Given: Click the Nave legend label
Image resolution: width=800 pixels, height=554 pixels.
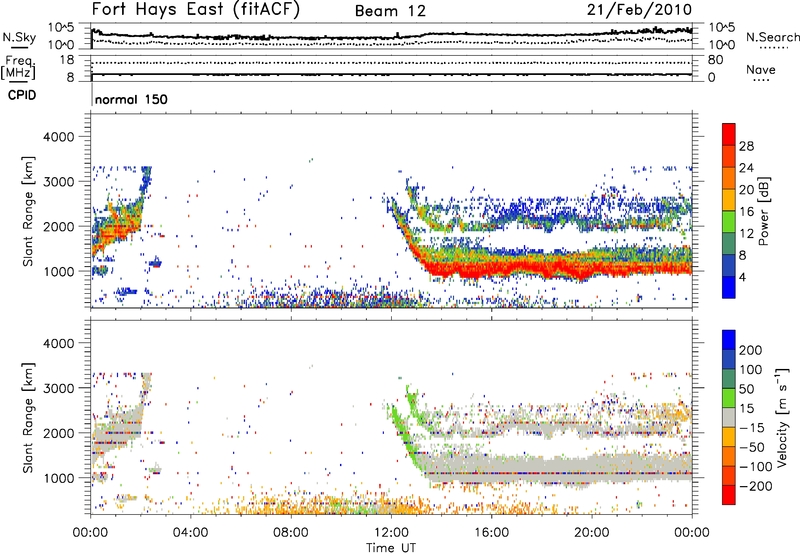Looking at the screenshot, I should (x=761, y=69).
